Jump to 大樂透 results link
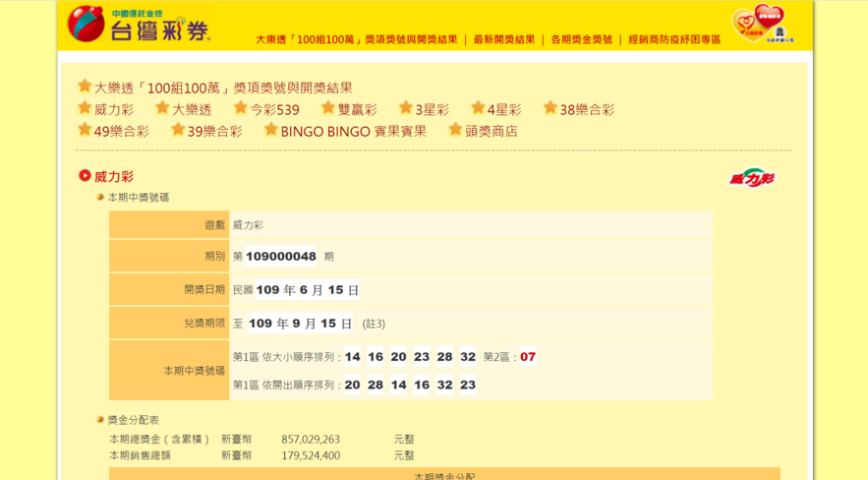Viewport: 868px width, 480px height. (192, 109)
